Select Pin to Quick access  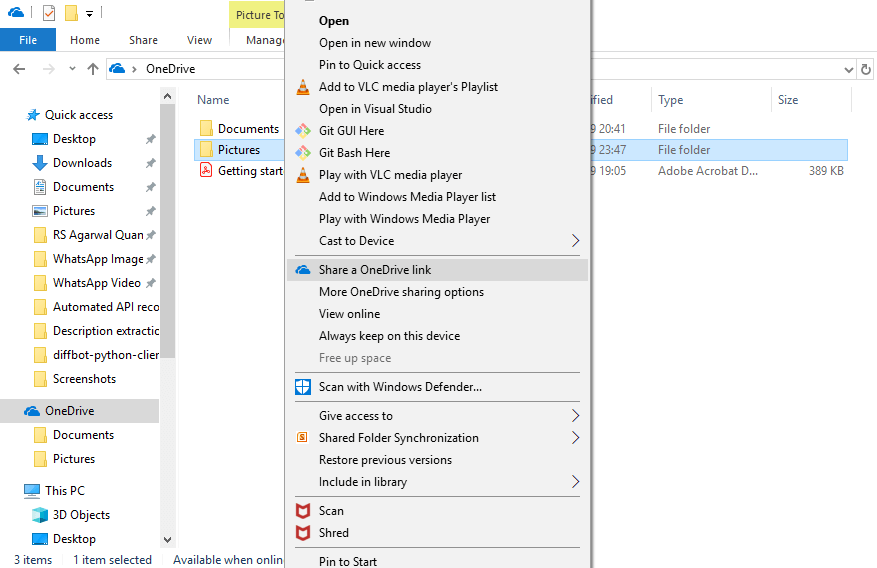tap(369, 65)
